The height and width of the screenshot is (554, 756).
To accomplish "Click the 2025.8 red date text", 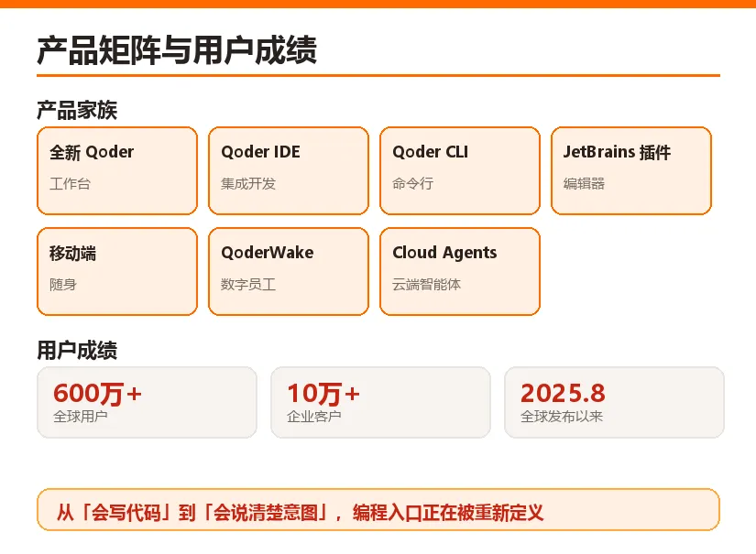I will [563, 393].
